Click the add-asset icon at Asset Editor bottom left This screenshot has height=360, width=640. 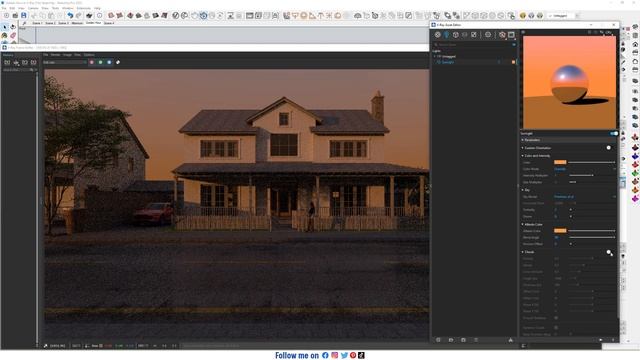(438, 340)
